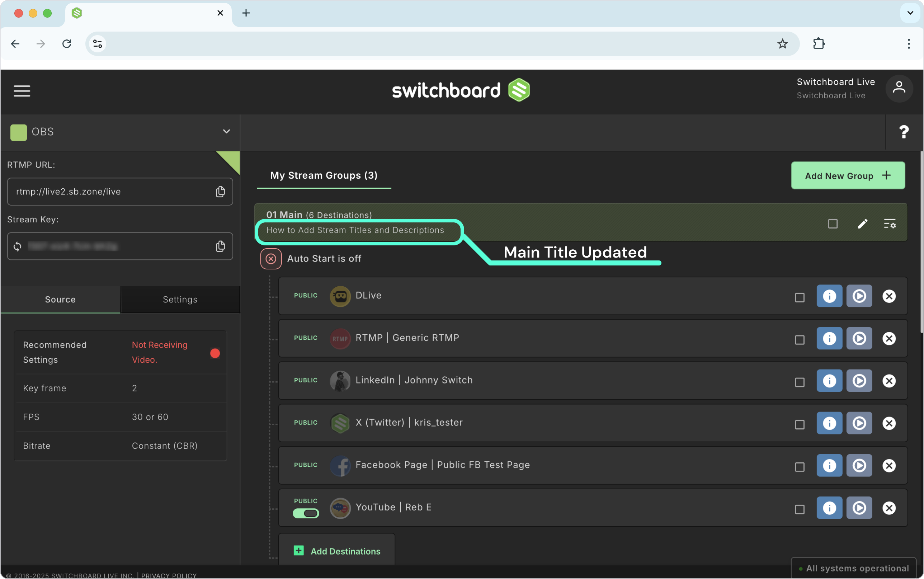924x579 pixels.
Task: Expand the OBS encoder dropdown
Action: pos(227,132)
